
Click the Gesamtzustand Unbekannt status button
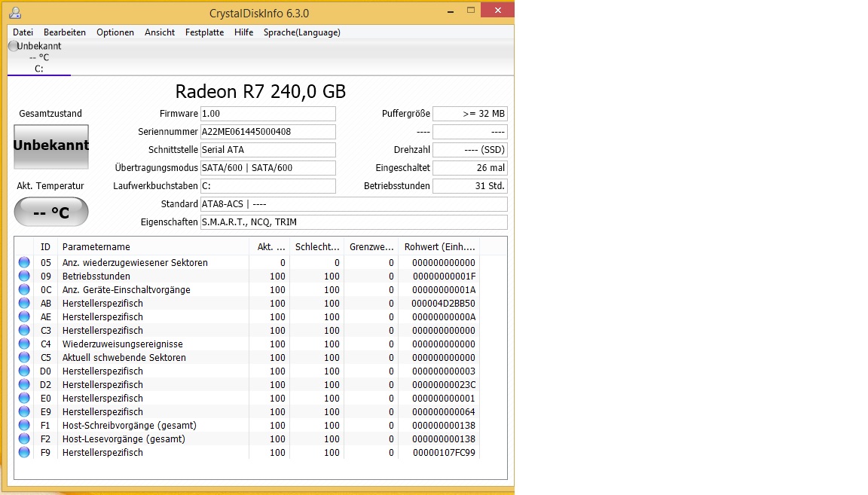pos(51,146)
